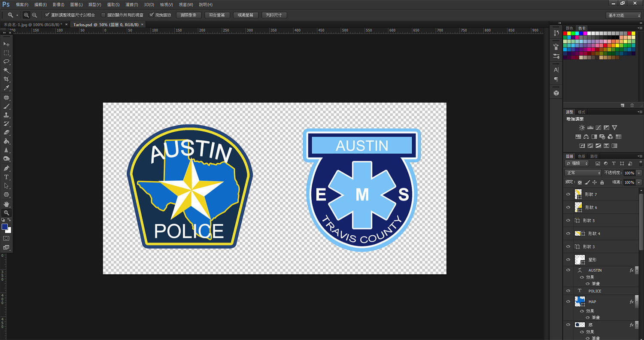Switch to the 未命名-1.jpg document tab

click(33, 24)
